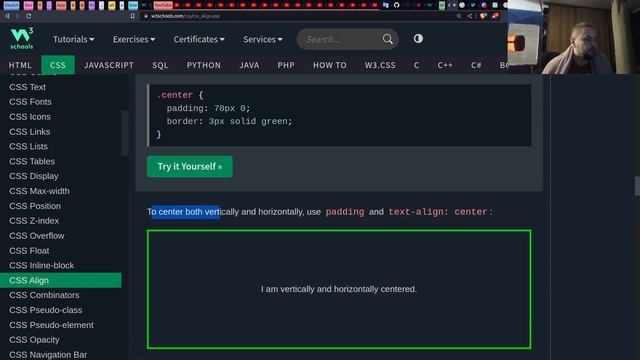Screen dimensions: 640x360
Task: Open CSS Float in sidebar
Action: click(29, 251)
